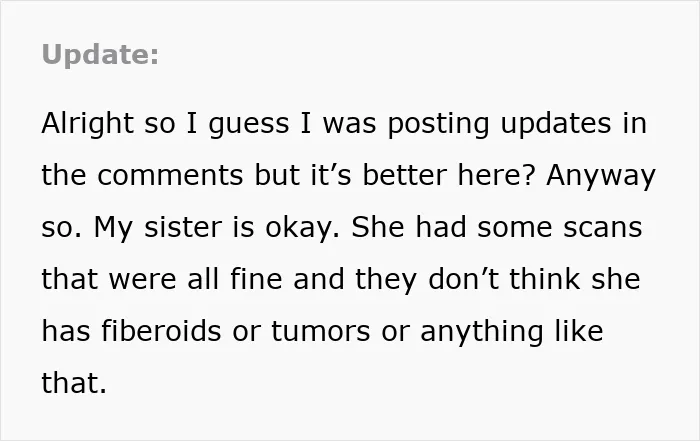Click the word "okay." in the third line
The image size is (700, 441).
[303, 228]
